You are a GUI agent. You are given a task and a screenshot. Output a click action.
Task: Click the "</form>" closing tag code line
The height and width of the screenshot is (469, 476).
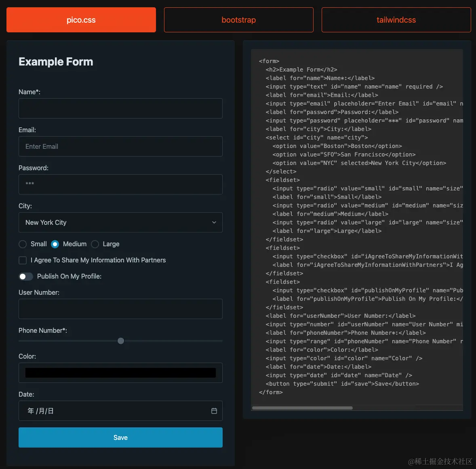pyautogui.click(x=271, y=393)
